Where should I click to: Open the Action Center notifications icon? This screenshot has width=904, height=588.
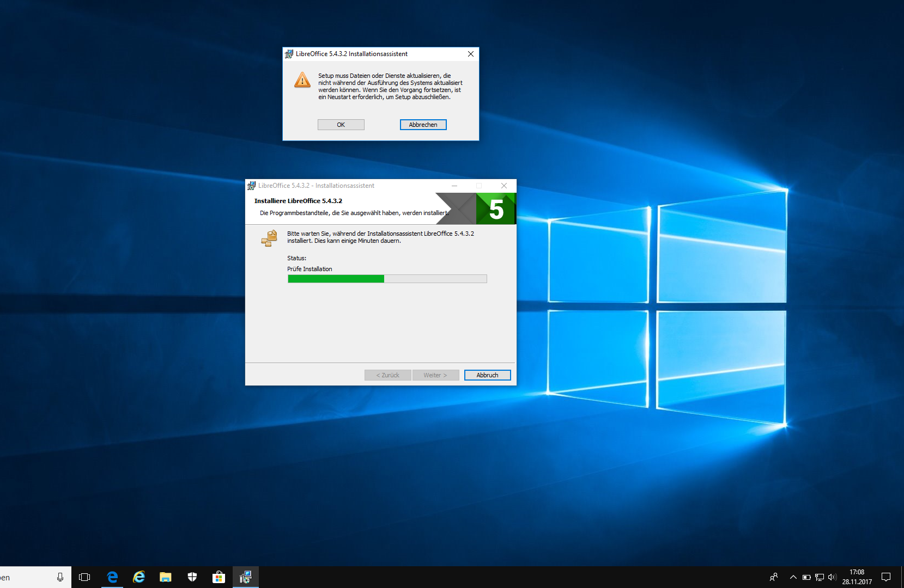point(886,577)
